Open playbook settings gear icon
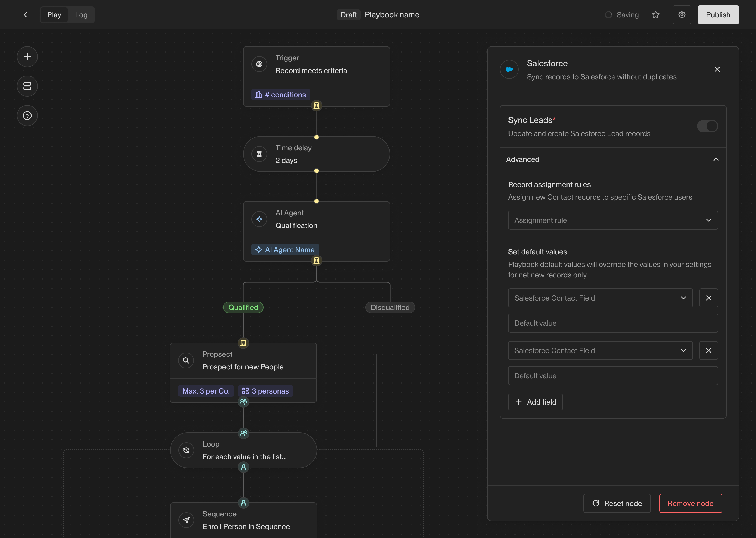Viewport: 756px width, 538px height. 681,15
